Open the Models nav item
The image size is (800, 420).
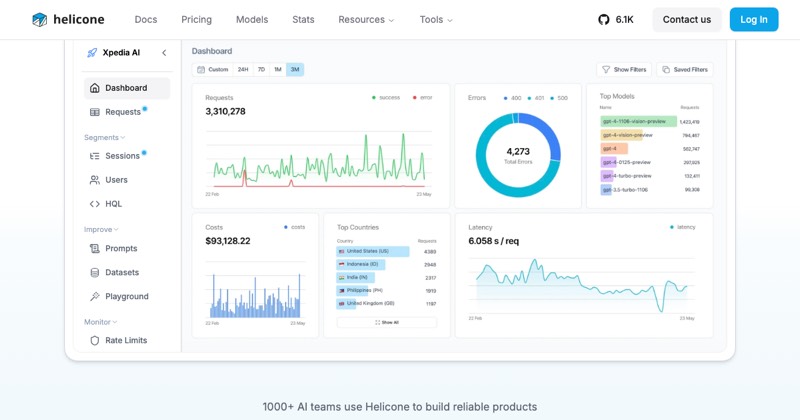pos(252,19)
